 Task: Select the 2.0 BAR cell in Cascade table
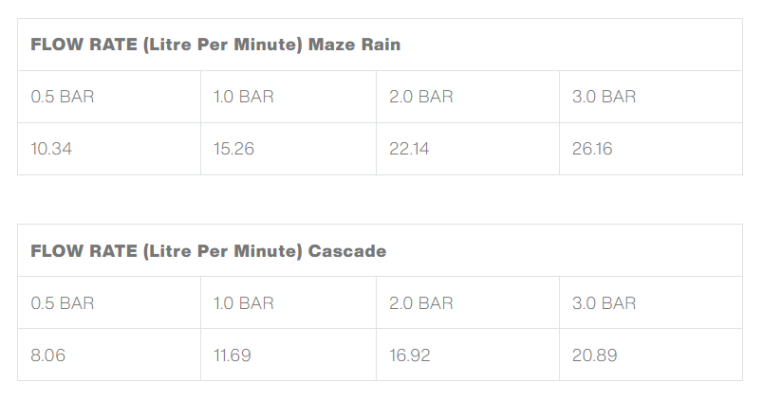tap(421, 303)
